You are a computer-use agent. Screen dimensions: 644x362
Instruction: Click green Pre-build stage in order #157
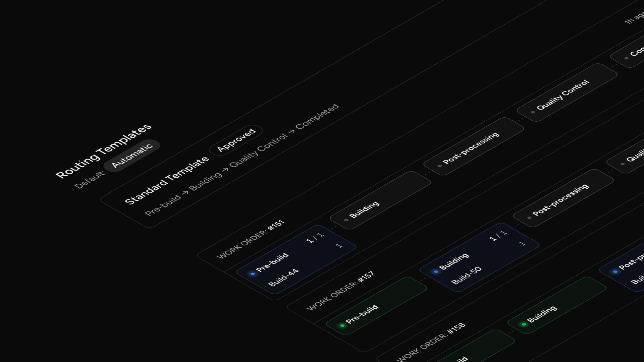pyautogui.click(x=376, y=306)
